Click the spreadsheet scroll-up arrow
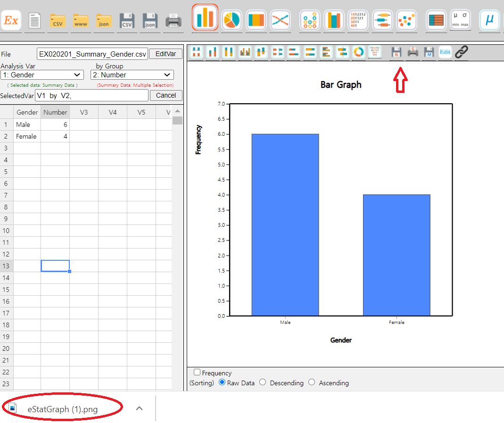Viewport: 504px width, 423px height. coord(177,111)
